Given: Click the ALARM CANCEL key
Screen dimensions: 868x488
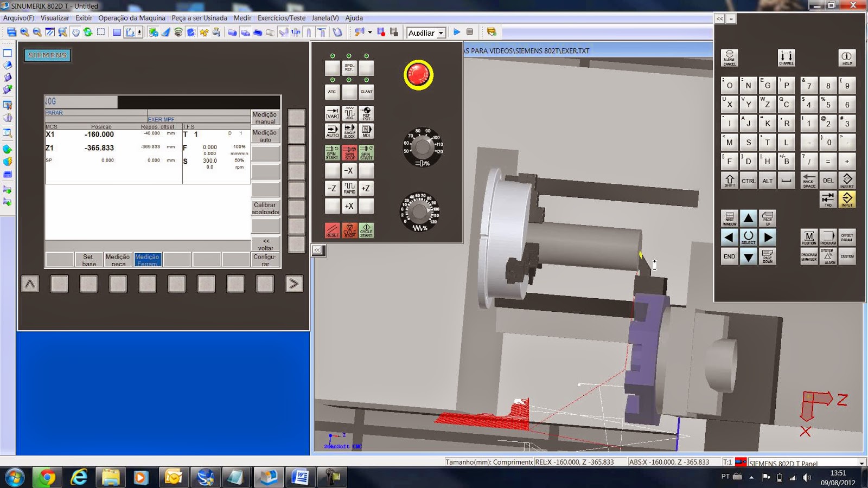Looking at the screenshot, I should tap(730, 58).
